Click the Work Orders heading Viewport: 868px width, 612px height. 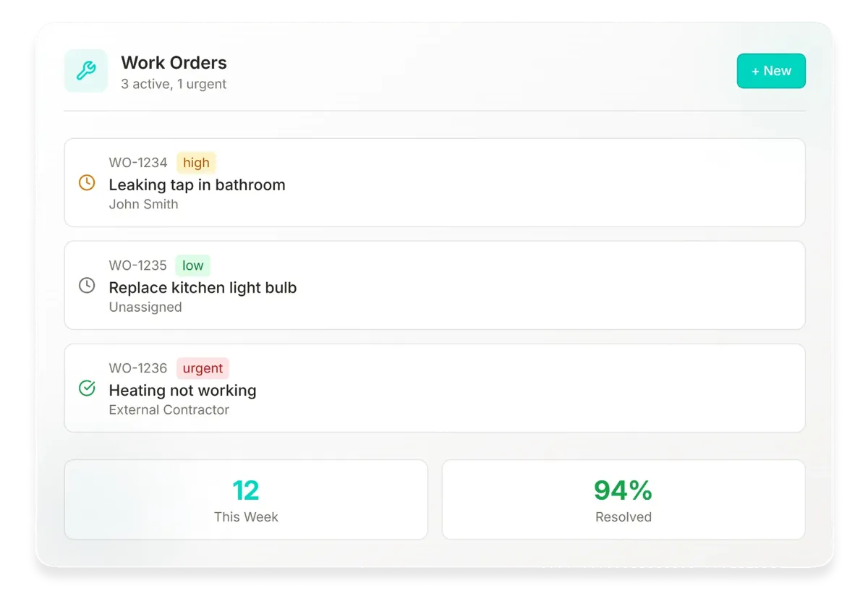click(x=174, y=62)
